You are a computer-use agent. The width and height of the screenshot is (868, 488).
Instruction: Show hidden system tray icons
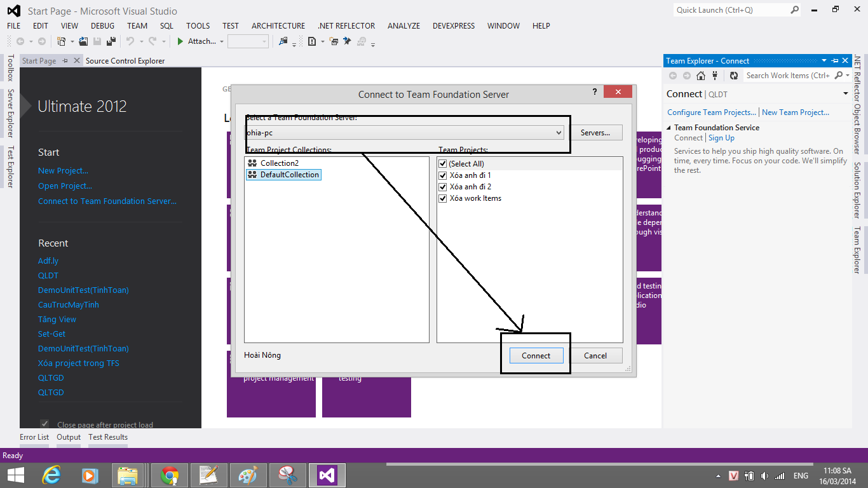(x=718, y=476)
